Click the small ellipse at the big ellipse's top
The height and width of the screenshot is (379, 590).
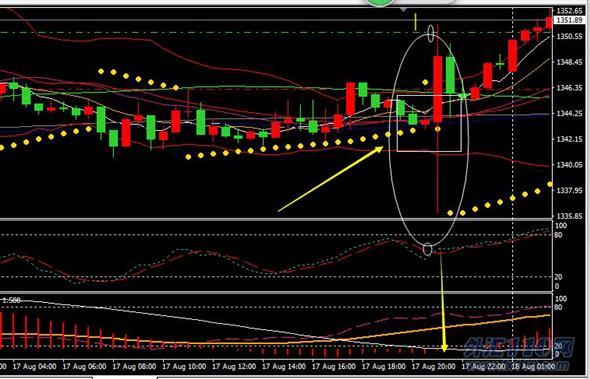pos(431,33)
